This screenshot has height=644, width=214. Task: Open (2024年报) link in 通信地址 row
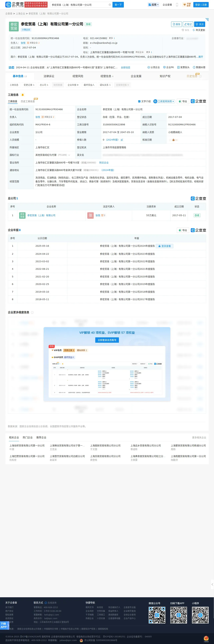[108, 170]
